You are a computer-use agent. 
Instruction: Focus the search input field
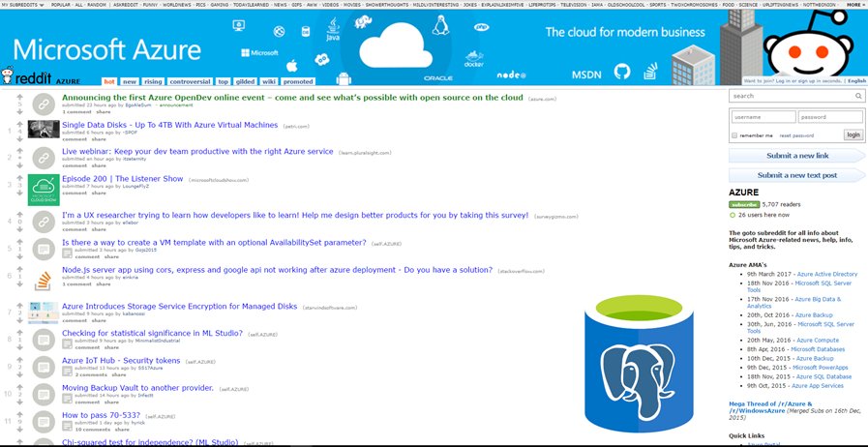pyautogui.click(x=792, y=96)
